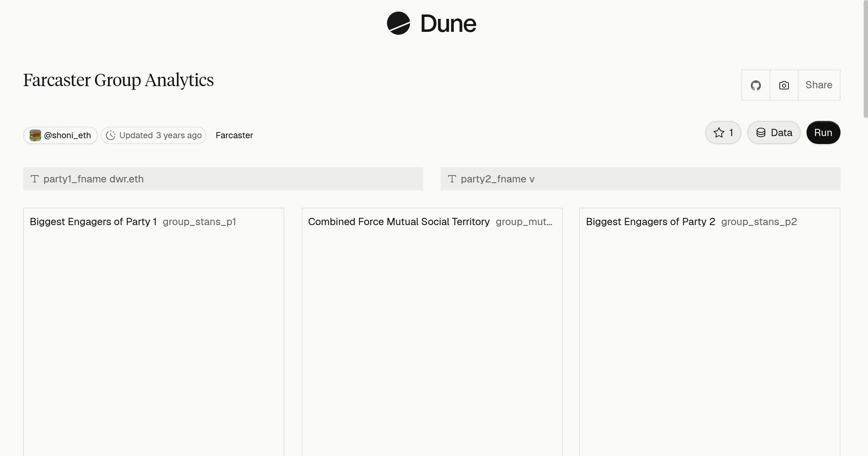
Task: Click the Dune logo icon
Action: pos(398,23)
